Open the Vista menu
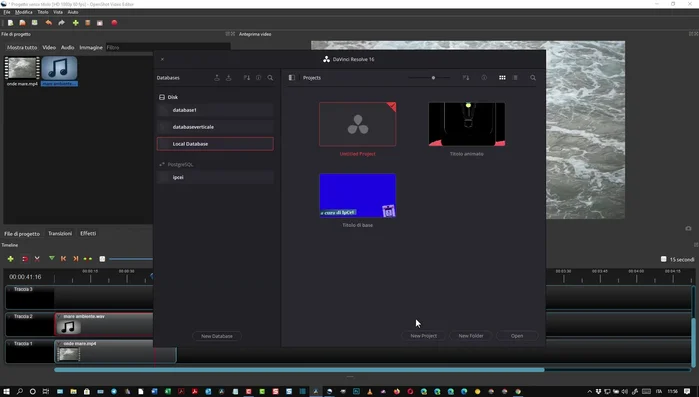 (x=58, y=12)
